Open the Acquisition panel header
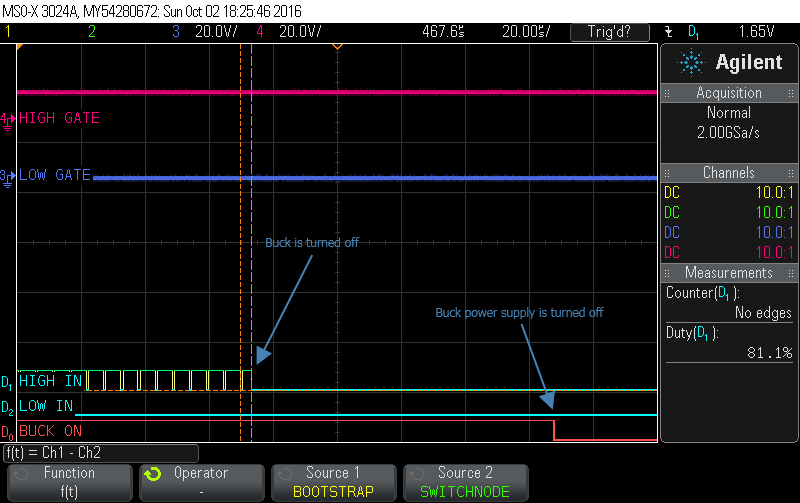Screen dimensions: 800x503 point(729,93)
